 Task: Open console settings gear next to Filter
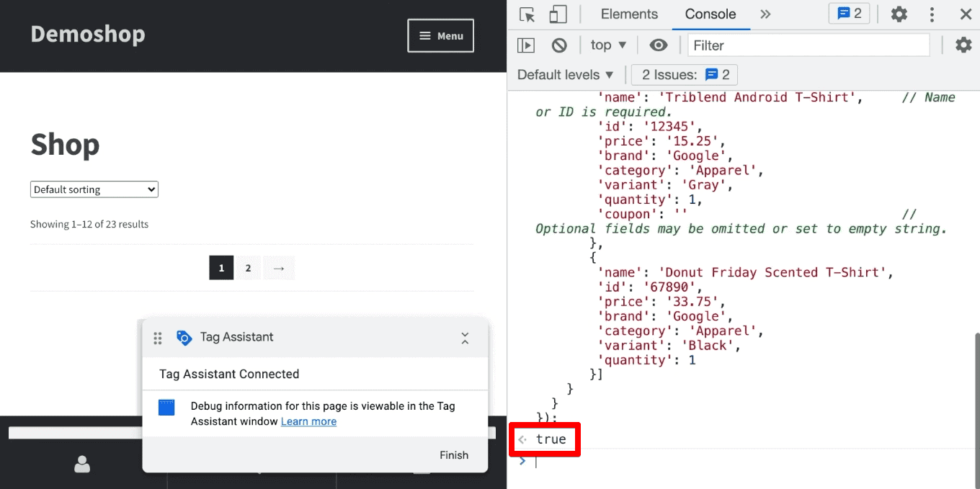963,45
